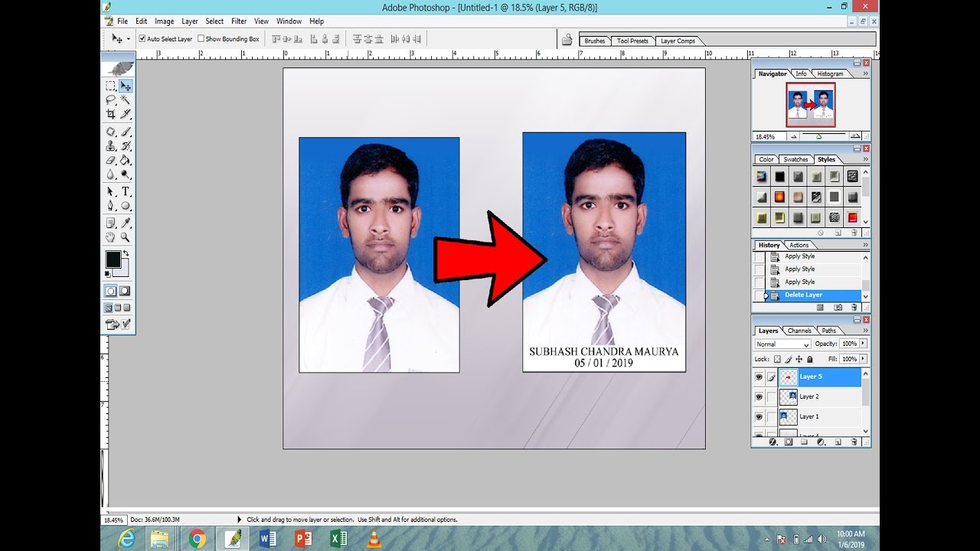Viewport: 980px width, 551px height.
Task: Open the Move tool preset picker arrow
Action: 128,38
